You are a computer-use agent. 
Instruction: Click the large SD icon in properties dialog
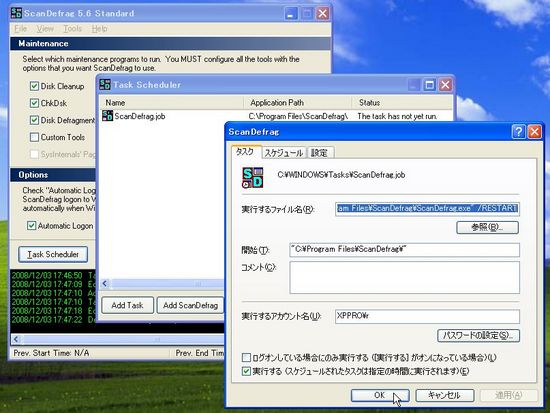click(253, 178)
